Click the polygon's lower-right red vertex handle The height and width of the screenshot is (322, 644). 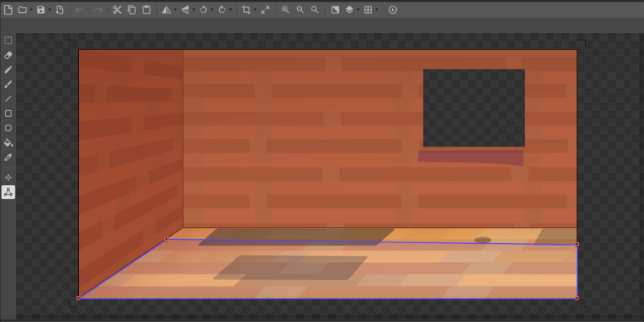(x=576, y=298)
